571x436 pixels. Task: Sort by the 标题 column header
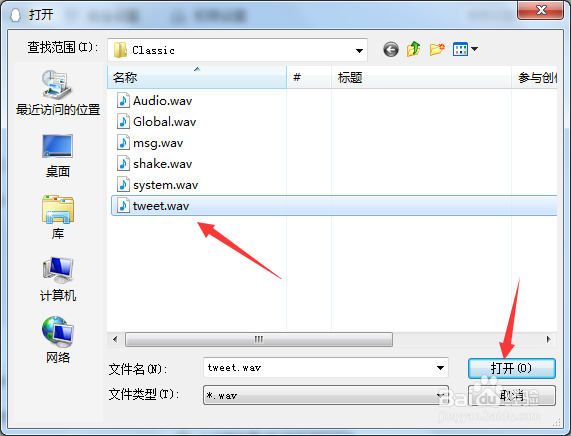(421, 77)
